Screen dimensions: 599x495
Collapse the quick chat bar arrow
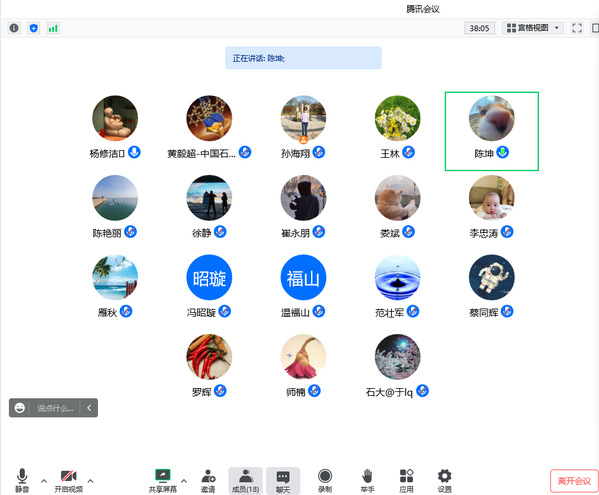(x=89, y=408)
